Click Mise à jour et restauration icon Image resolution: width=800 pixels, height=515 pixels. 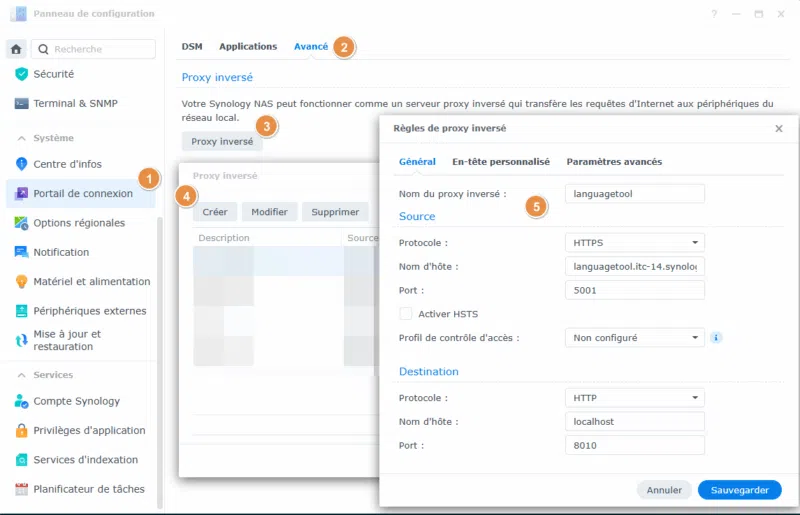tap(21, 340)
